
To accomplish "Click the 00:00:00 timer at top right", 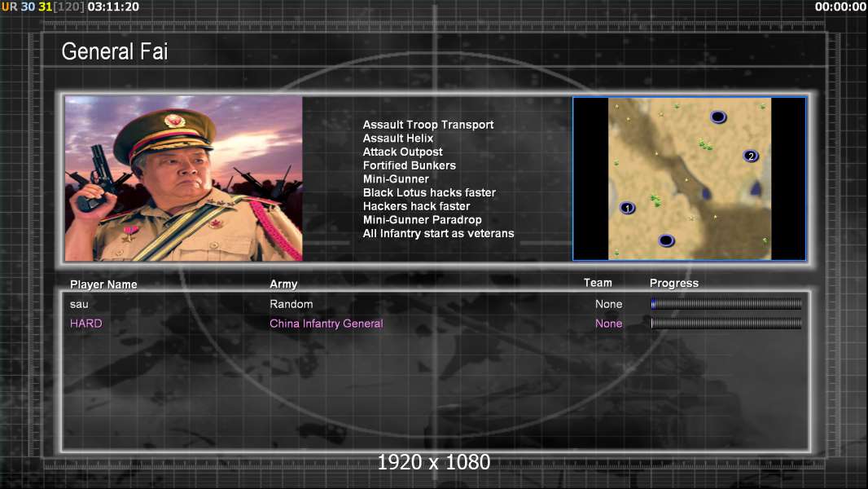I will (840, 7).
